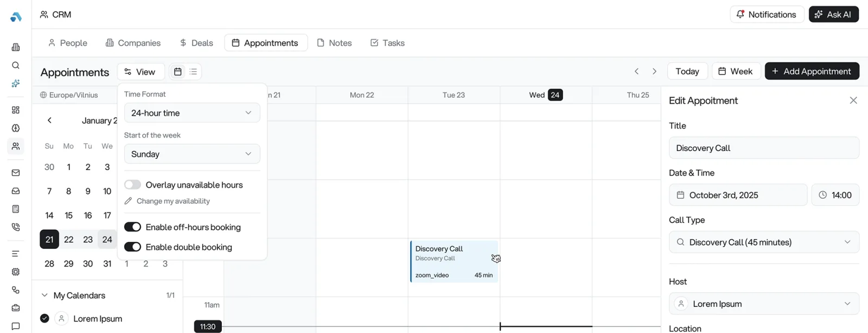Open the Start of the week dropdown
The width and height of the screenshot is (868, 333).
coord(192,154)
